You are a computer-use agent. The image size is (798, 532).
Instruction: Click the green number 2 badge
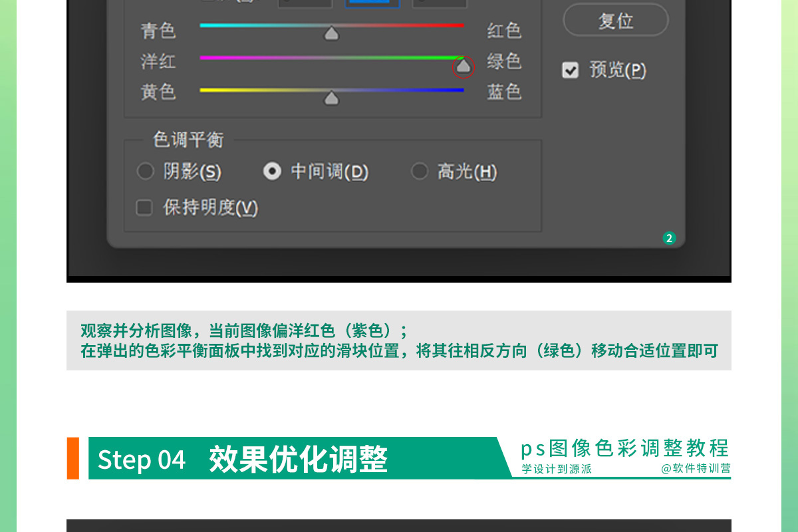pos(669,238)
